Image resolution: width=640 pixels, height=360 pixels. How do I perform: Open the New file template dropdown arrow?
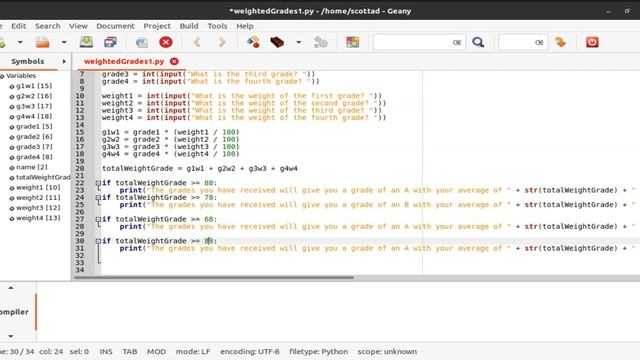[20, 42]
